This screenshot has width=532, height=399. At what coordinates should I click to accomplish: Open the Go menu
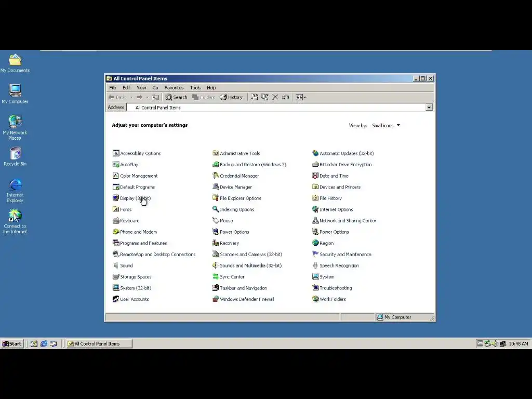click(x=155, y=87)
